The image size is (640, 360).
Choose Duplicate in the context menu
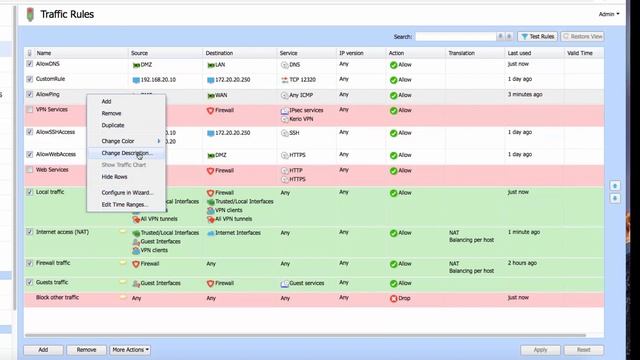click(126, 125)
